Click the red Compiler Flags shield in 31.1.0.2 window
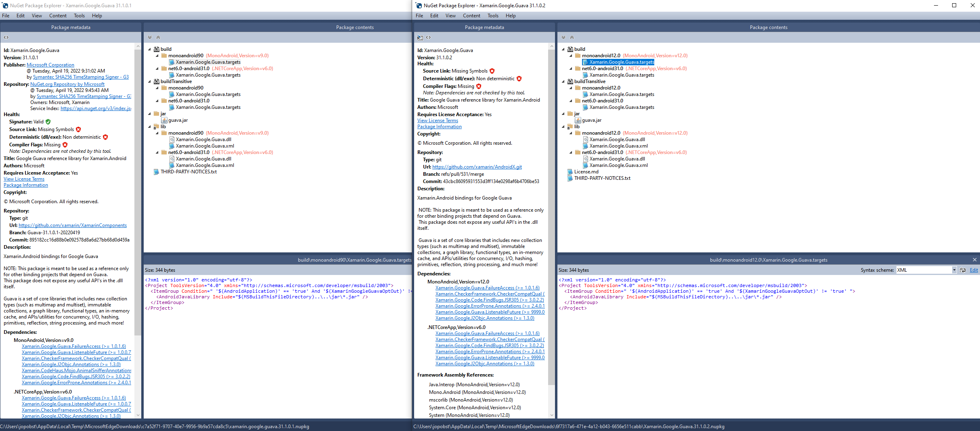This screenshot has height=431, width=980. [x=479, y=86]
